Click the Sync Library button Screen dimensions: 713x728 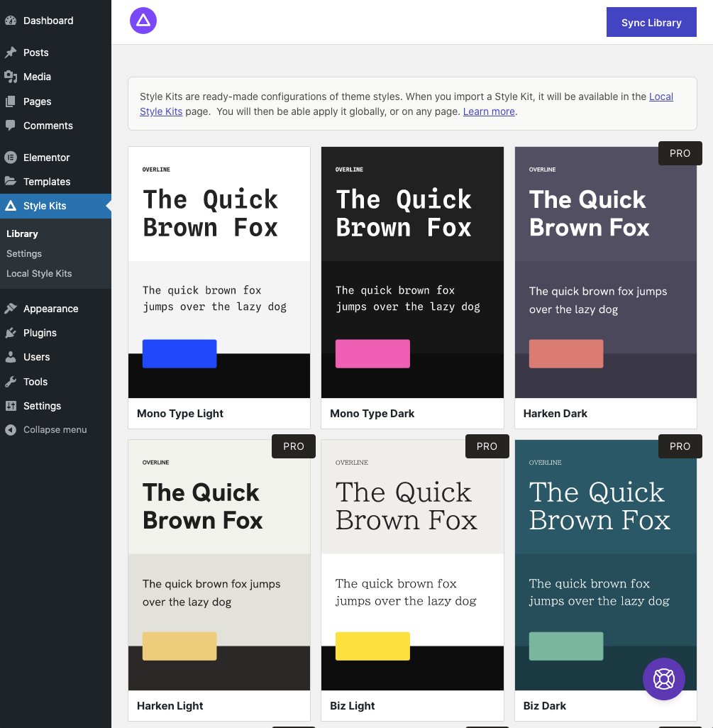[651, 22]
